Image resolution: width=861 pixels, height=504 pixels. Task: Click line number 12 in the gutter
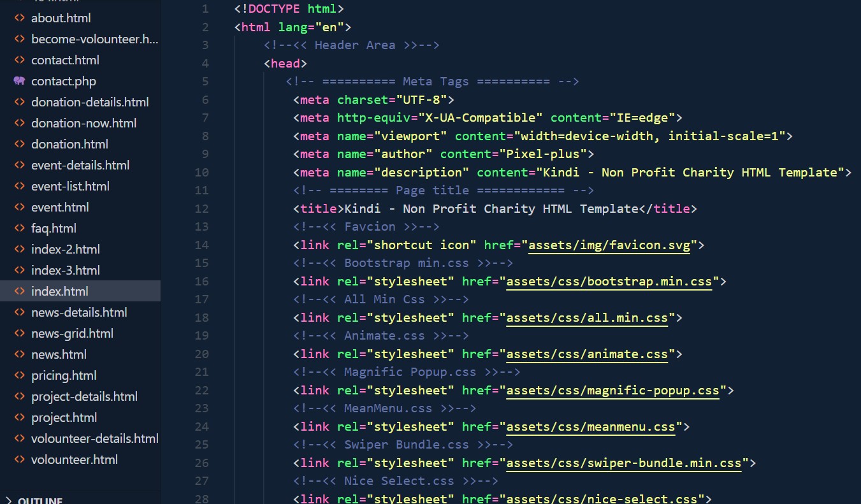pos(201,208)
